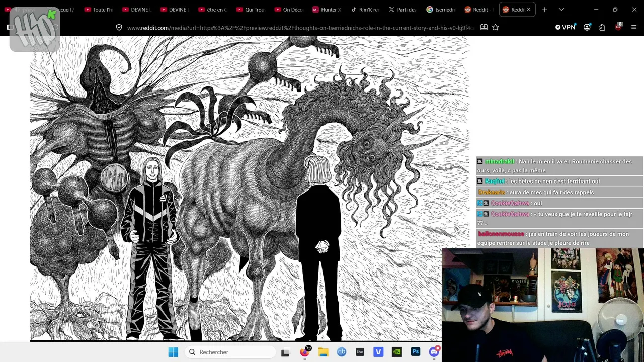Switch to the 'Qui Trouv' tab
The image size is (644, 362).
(251, 10)
